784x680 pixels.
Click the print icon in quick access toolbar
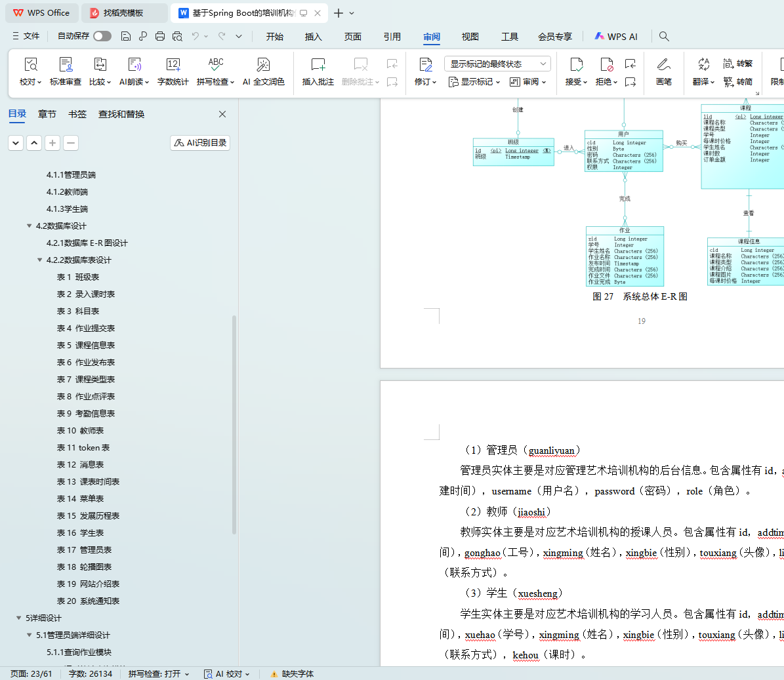[160, 37]
